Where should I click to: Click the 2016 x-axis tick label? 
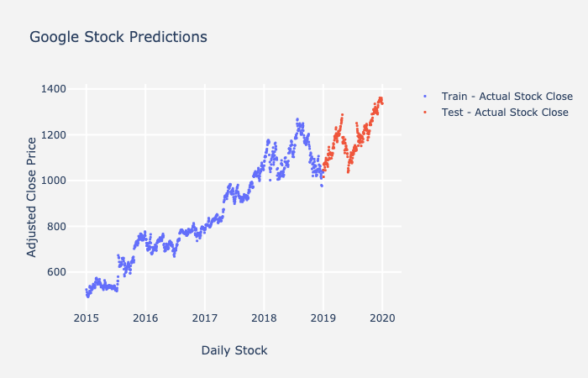tap(145, 318)
